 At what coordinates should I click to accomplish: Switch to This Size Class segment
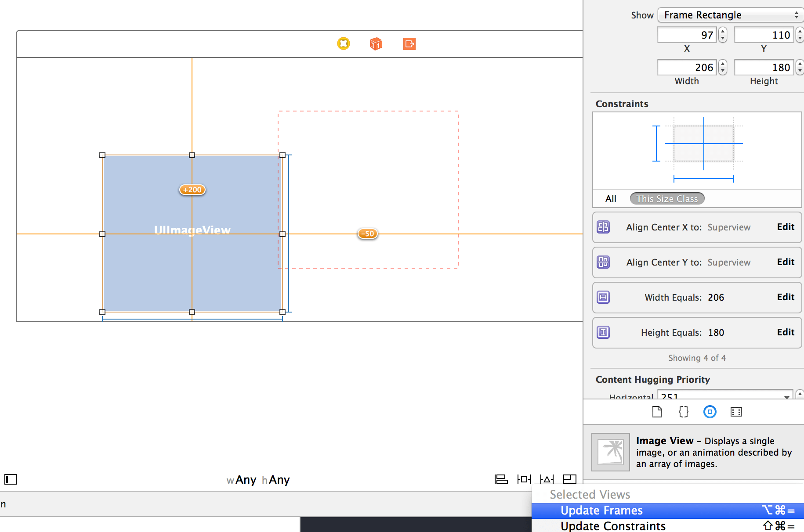tap(667, 198)
